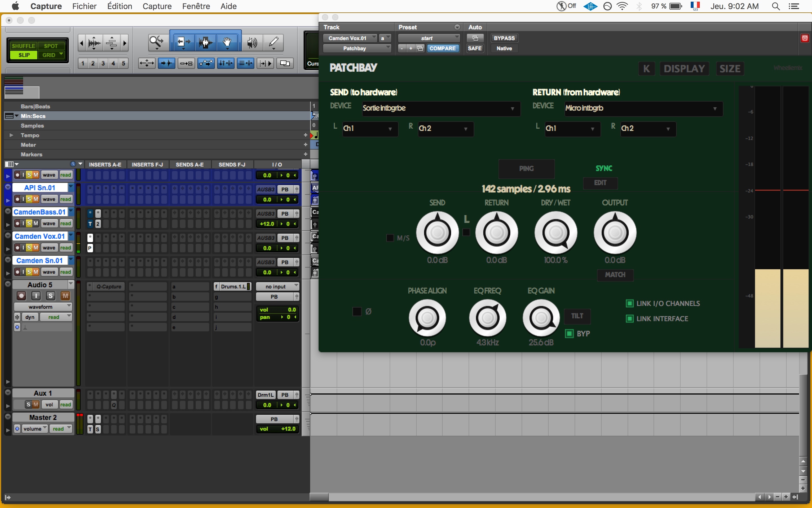The width and height of the screenshot is (812, 508).
Task: Open the Édition menu
Action: tap(120, 6)
